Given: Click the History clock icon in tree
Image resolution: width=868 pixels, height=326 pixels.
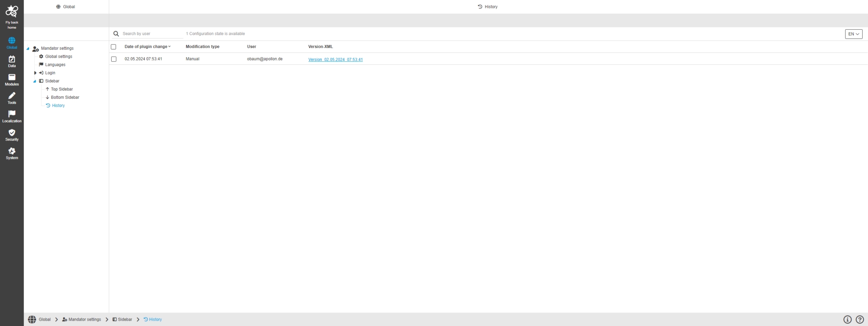Looking at the screenshot, I should click(48, 106).
